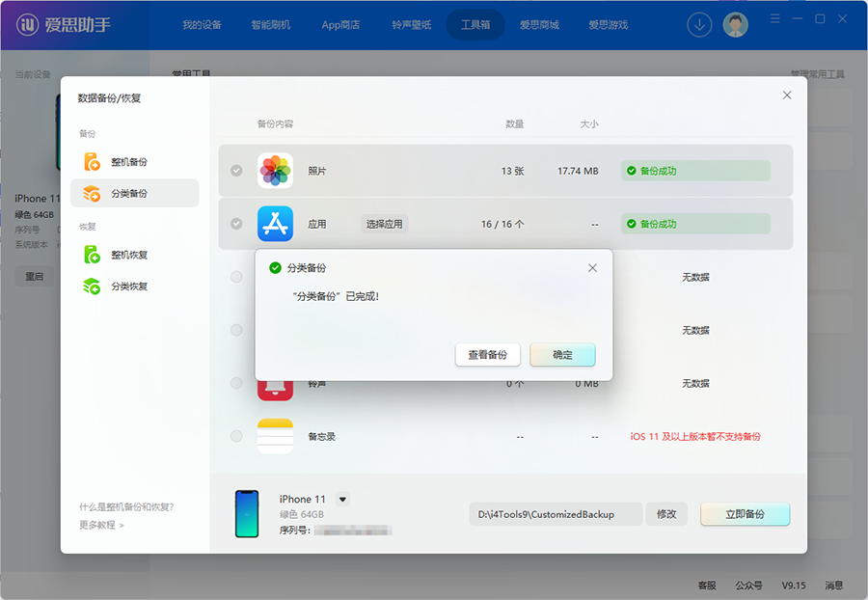This screenshot has width=868, height=600.
Task: Toggle the checkbox in the 铃声 row
Action: [236, 383]
